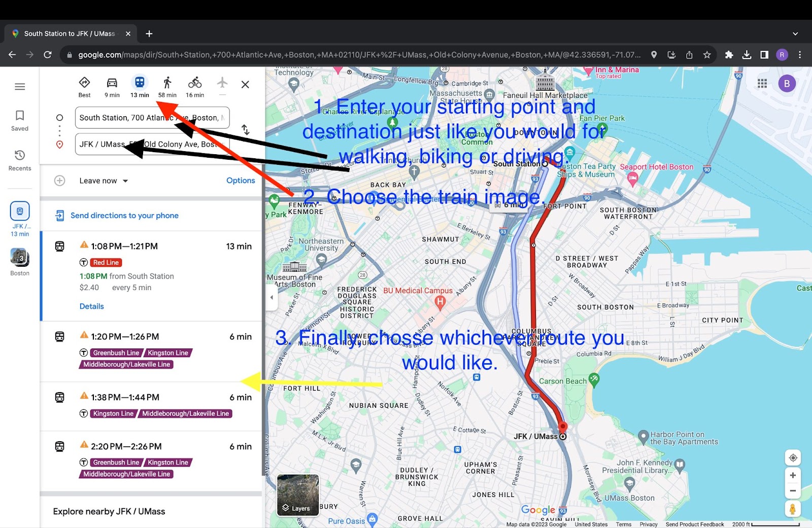812x528 pixels.
Task: Open Details for the Red Line route
Action: 92,306
